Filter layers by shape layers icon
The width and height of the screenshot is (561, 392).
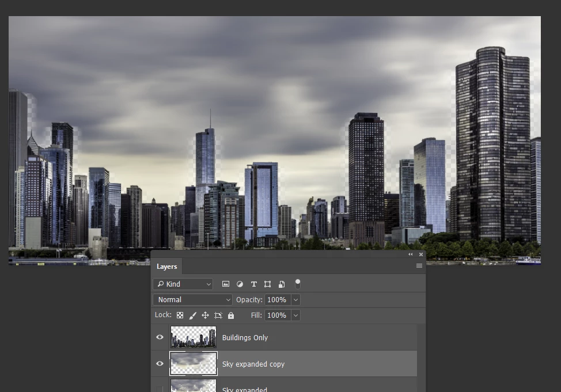pos(267,284)
